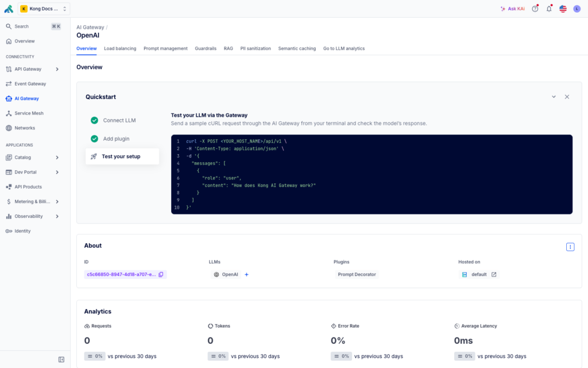Copy the gateway ID icon
588x368 pixels.
coord(161,274)
